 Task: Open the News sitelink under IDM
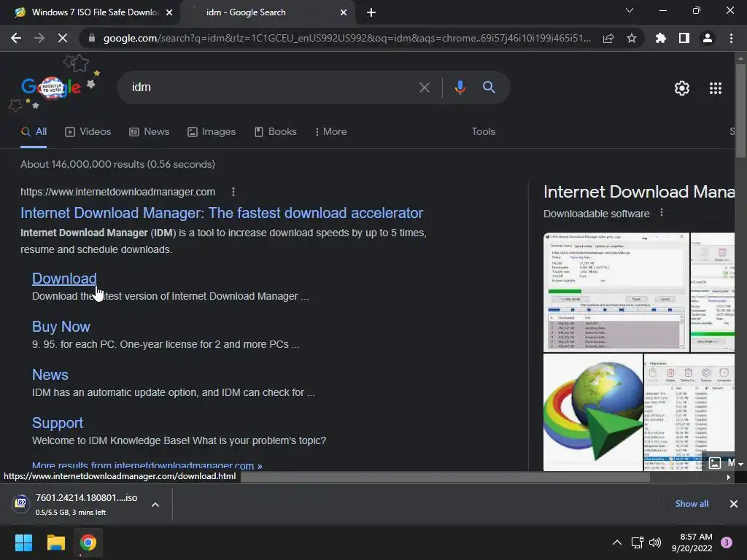[50, 375]
